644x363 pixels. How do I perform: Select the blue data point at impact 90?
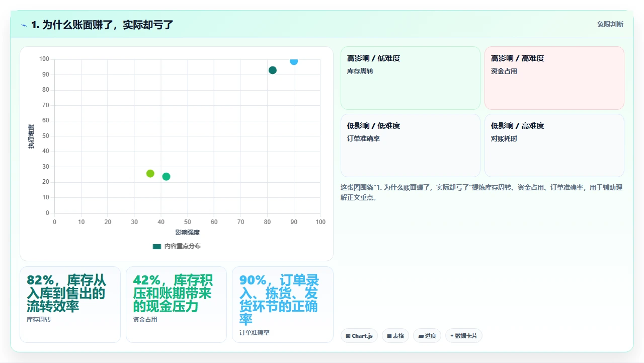(x=294, y=61)
